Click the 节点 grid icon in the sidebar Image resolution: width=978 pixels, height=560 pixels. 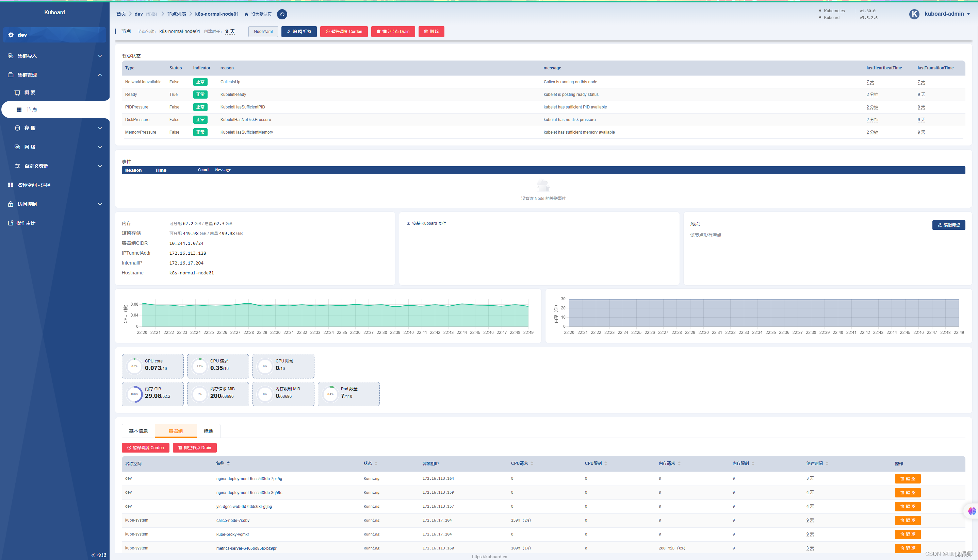point(19,109)
